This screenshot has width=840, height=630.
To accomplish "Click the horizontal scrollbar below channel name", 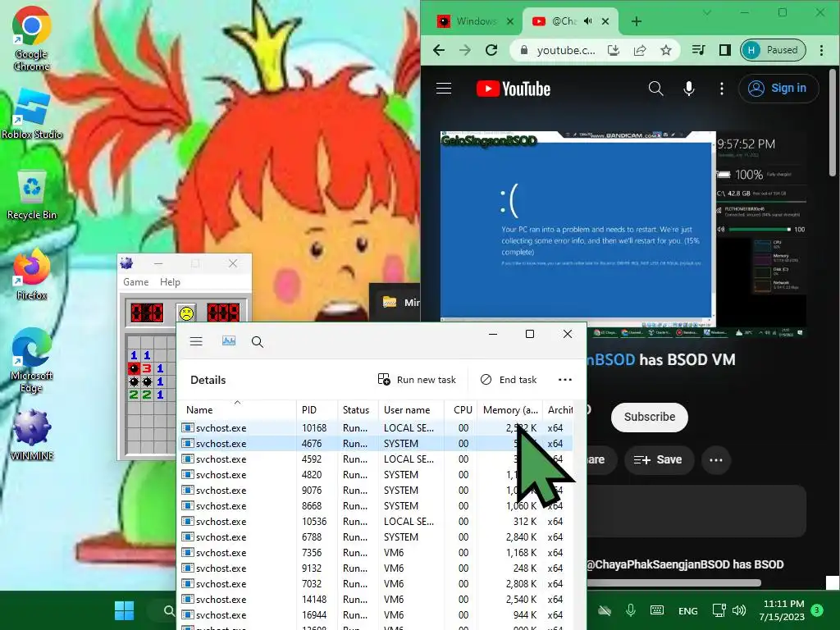I will (673, 582).
